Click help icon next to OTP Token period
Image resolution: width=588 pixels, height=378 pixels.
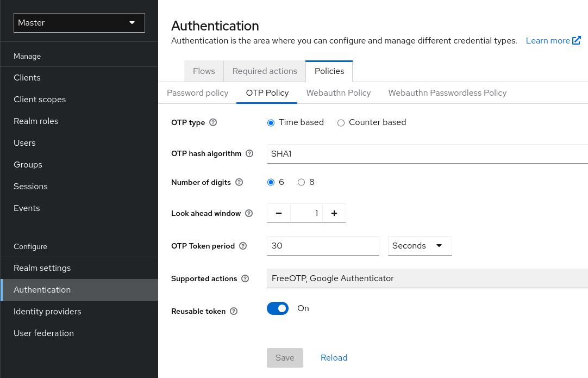(243, 246)
